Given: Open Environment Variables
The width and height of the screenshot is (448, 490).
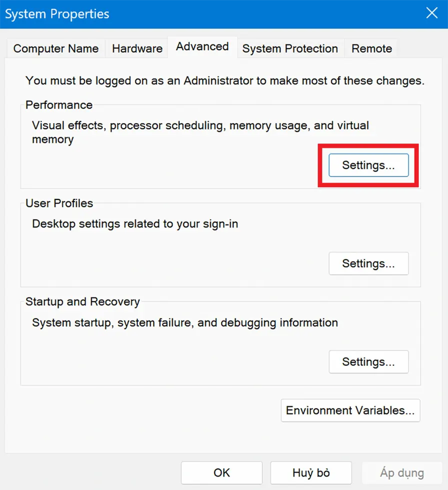Looking at the screenshot, I should pyautogui.click(x=350, y=410).
